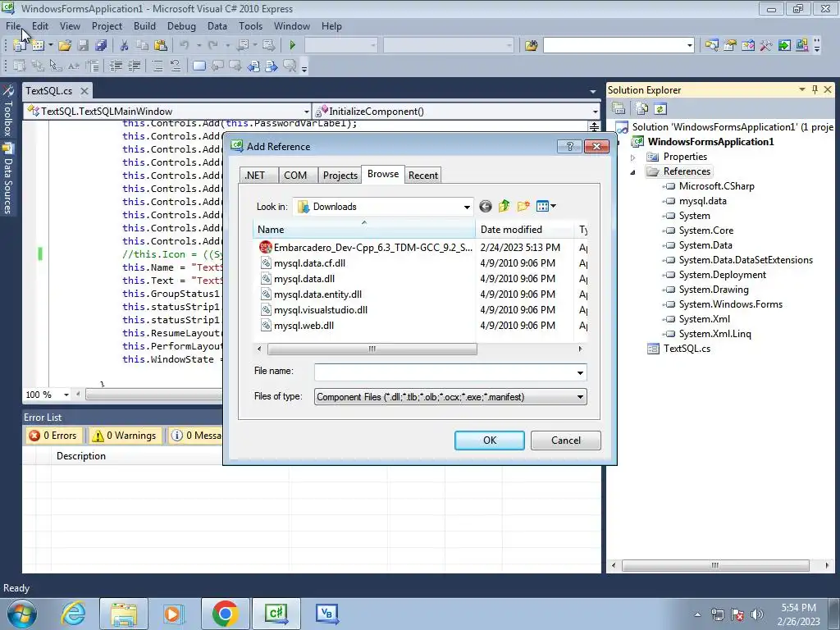840x630 pixels.
Task: Collapse the References node in Solution Explorer
Action: 632,172
